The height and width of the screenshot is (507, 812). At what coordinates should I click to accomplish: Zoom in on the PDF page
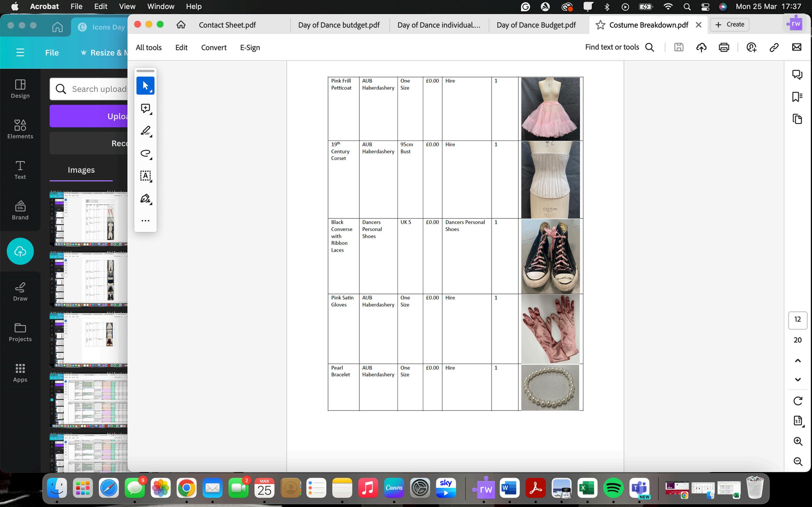798,441
